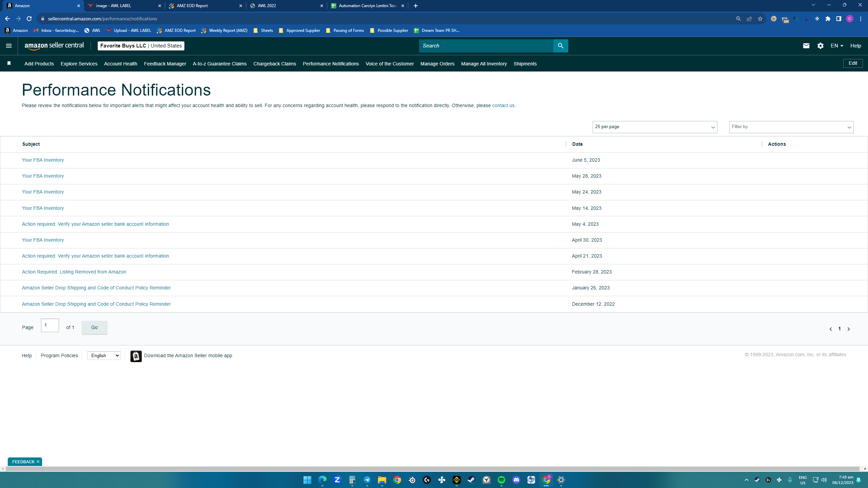Show hidden system tray icons chevron
Image resolution: width=868 pixels, height=488 pixels.
746,480
